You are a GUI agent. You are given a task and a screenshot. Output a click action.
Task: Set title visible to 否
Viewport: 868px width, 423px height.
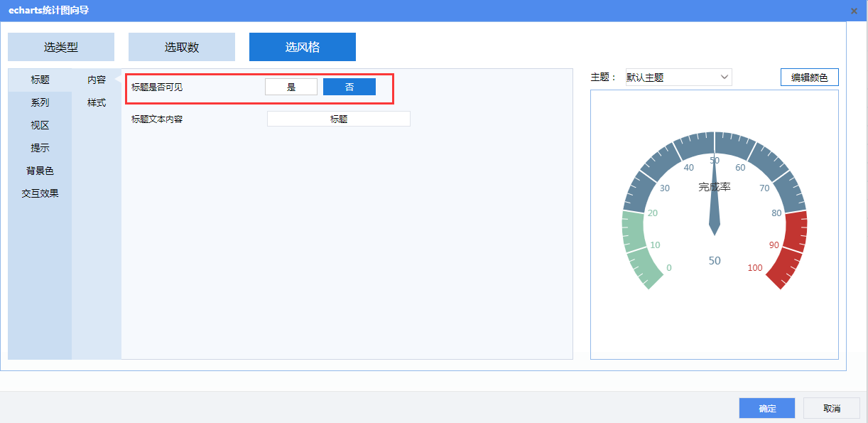pyautogui.click(x=349, y=87)
